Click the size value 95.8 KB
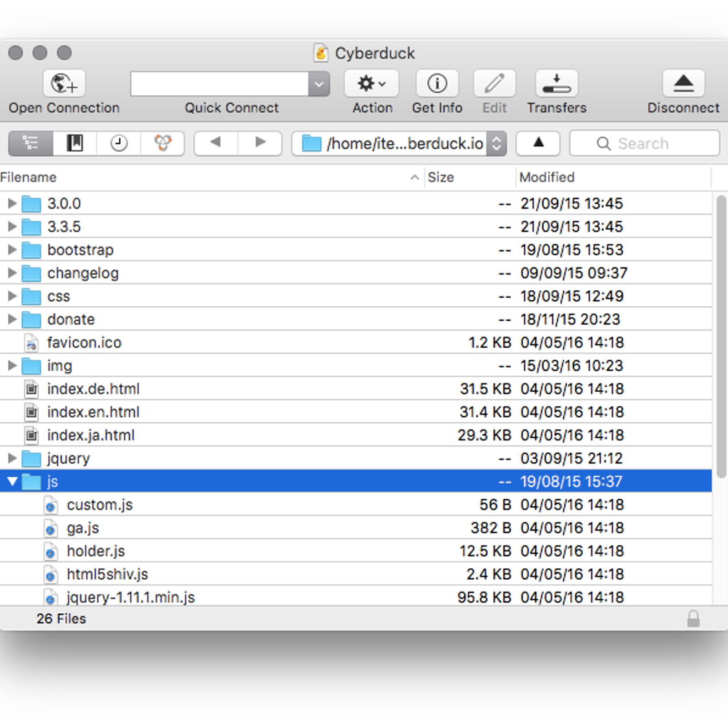 click(484, 597)
